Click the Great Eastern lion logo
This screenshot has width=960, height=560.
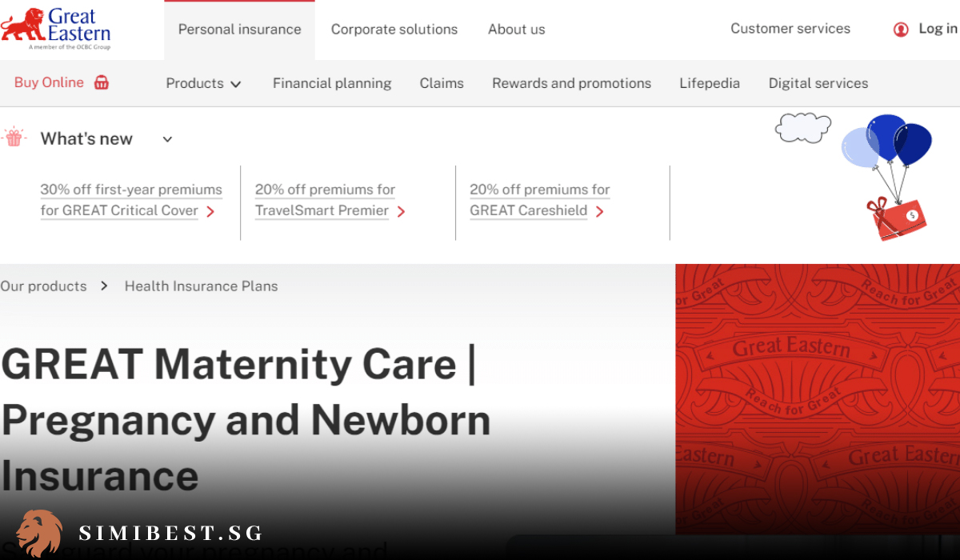(22, 24)
